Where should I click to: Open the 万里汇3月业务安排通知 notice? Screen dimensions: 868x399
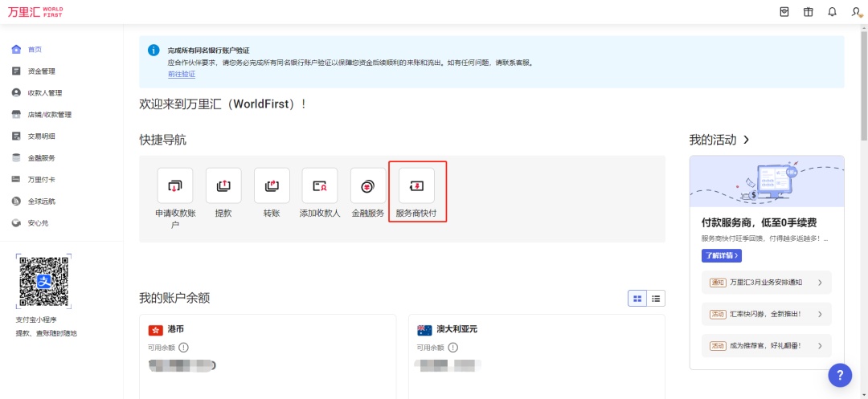[x=766, y=283]
